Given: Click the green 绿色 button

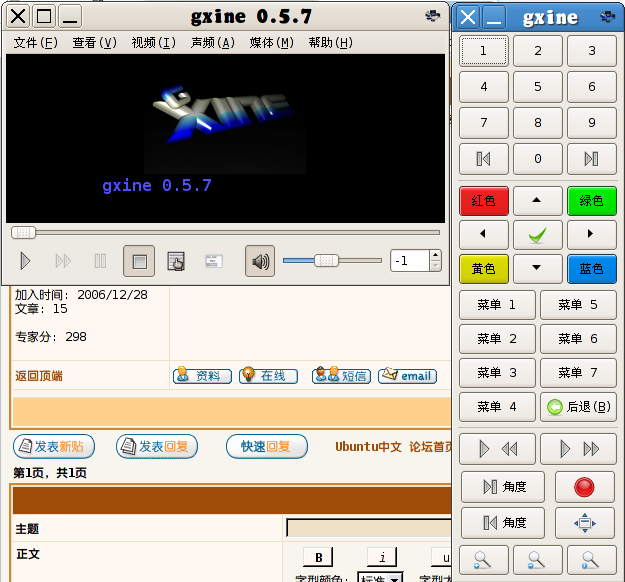Looking at the screenshot, I should pyautogui.click(x=592, y=201).
